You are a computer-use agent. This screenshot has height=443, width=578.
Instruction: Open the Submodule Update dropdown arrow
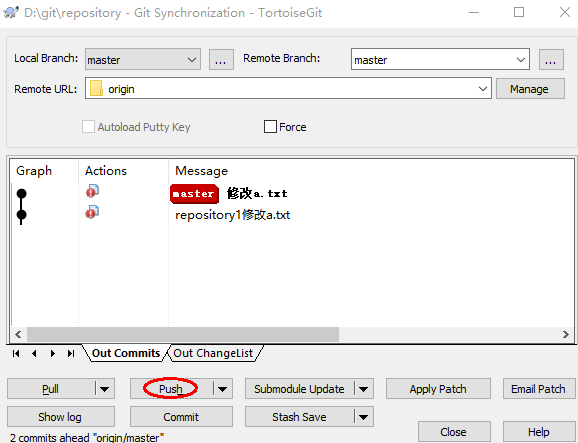363,389
